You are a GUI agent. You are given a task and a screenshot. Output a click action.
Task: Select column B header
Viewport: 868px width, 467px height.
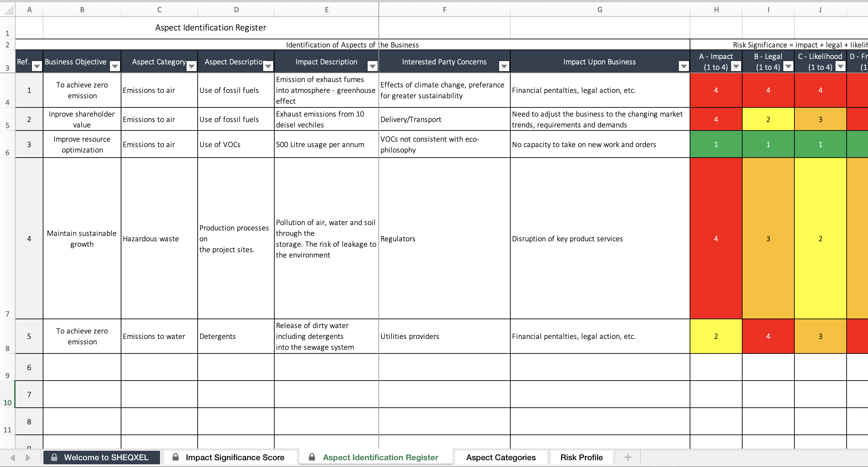(82, 9)
